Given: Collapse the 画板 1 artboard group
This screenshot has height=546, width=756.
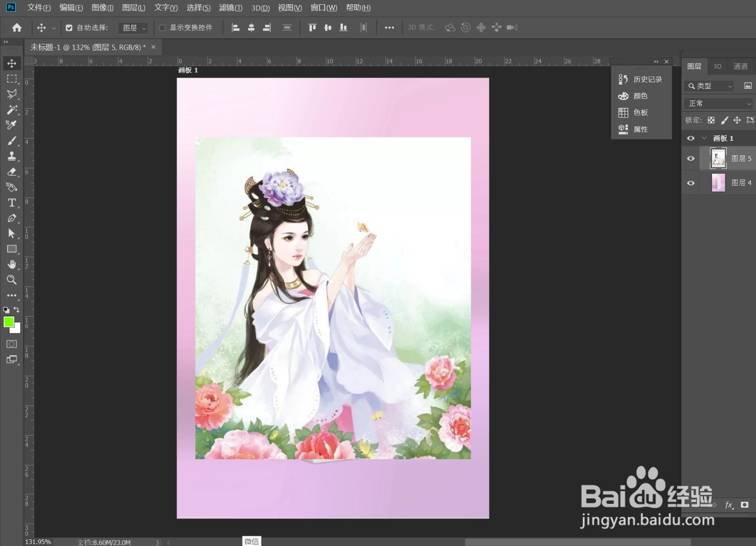Looking at the screenshot, I should (704, 138).
